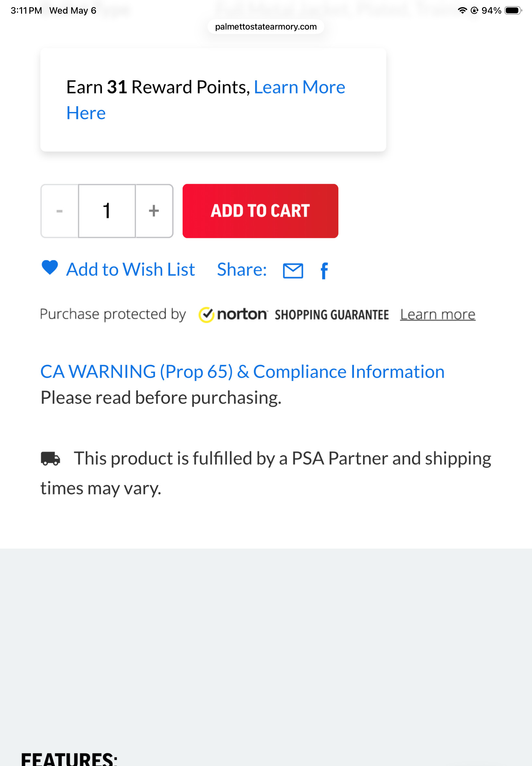This screenshot has height=766, width=532.
Task: Click the Norton Shopping Guarantee text
Action: click(x=332, y=315)
